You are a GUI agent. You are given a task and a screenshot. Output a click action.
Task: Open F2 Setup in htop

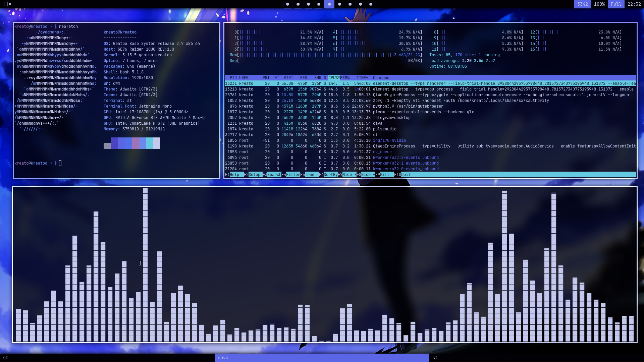point(254,175)
